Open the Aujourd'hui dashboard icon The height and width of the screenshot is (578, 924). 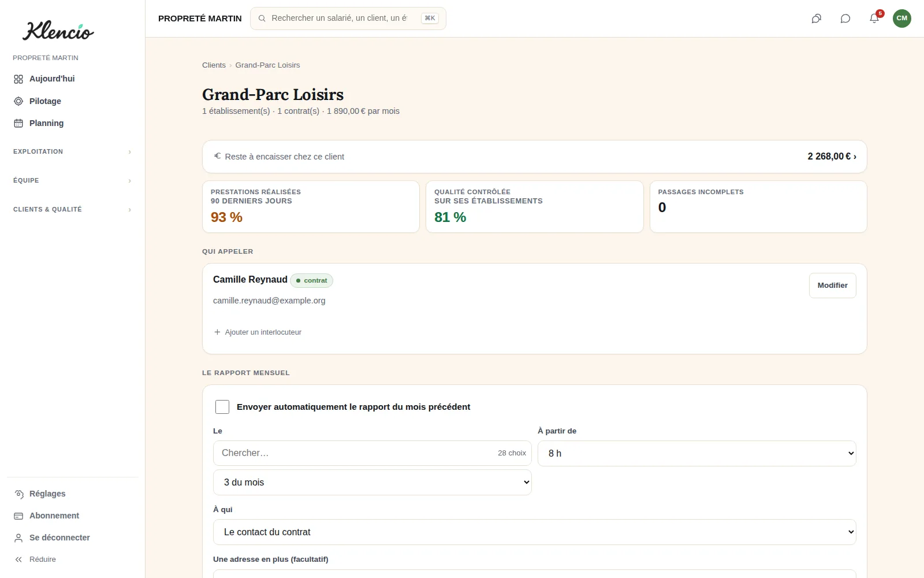pyautogui.click(x=18, y=79)
